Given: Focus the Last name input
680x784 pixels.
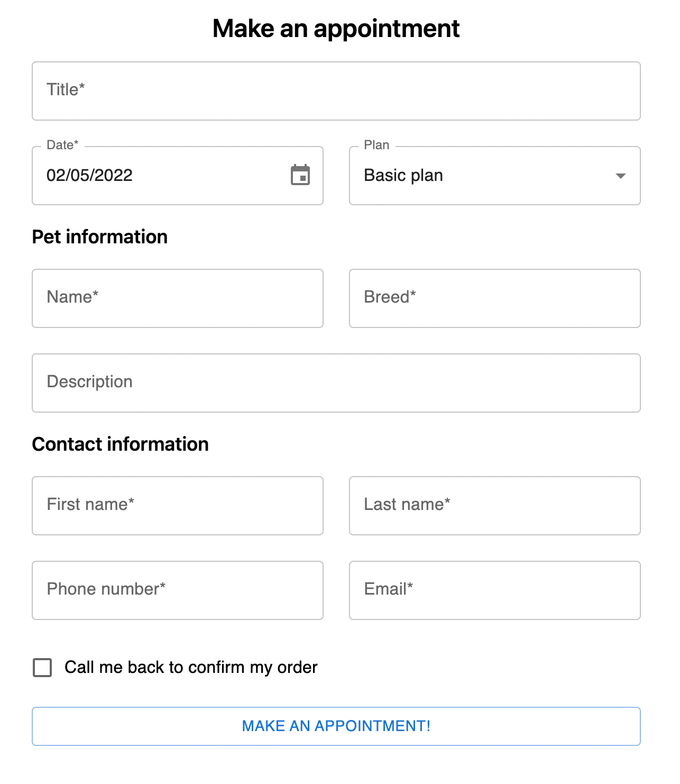Looking at the screenshot, I should pyautogui.click(x=494, y=505).
